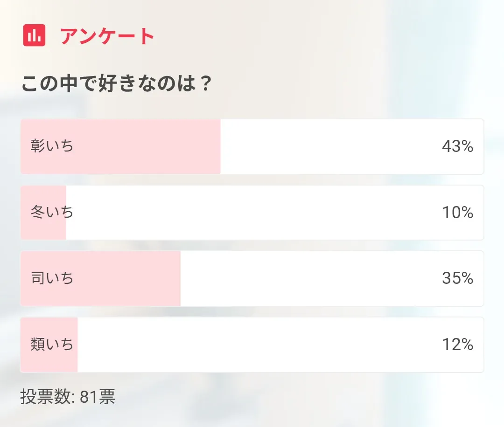Click the 10% result value
Viewport: 504px width, 427px height.
457,213
